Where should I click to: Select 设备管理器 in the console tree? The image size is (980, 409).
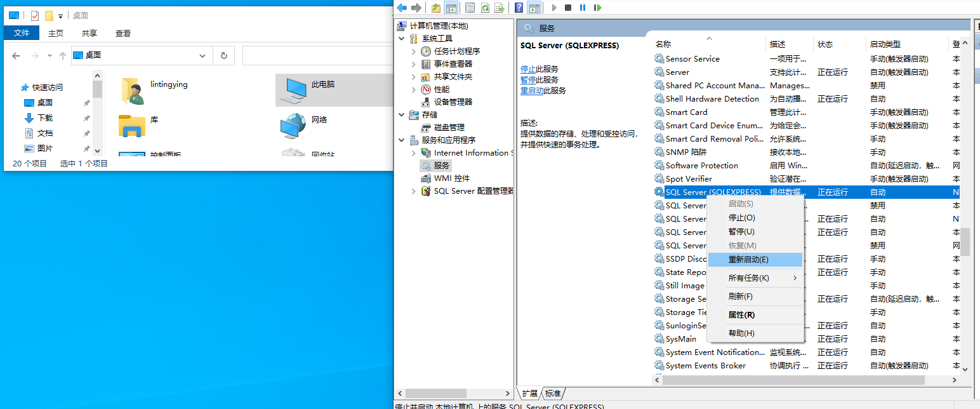[x=453, y=102]
